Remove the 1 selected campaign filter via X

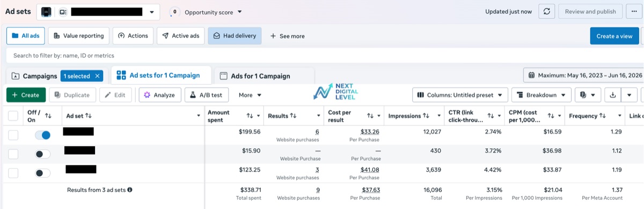(x=97, y=76)
